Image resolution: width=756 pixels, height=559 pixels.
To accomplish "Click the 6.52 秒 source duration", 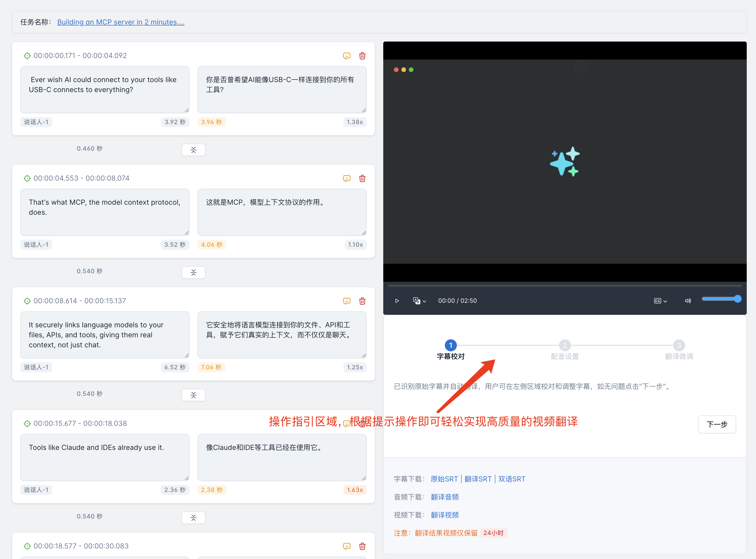I will (175, 367).
